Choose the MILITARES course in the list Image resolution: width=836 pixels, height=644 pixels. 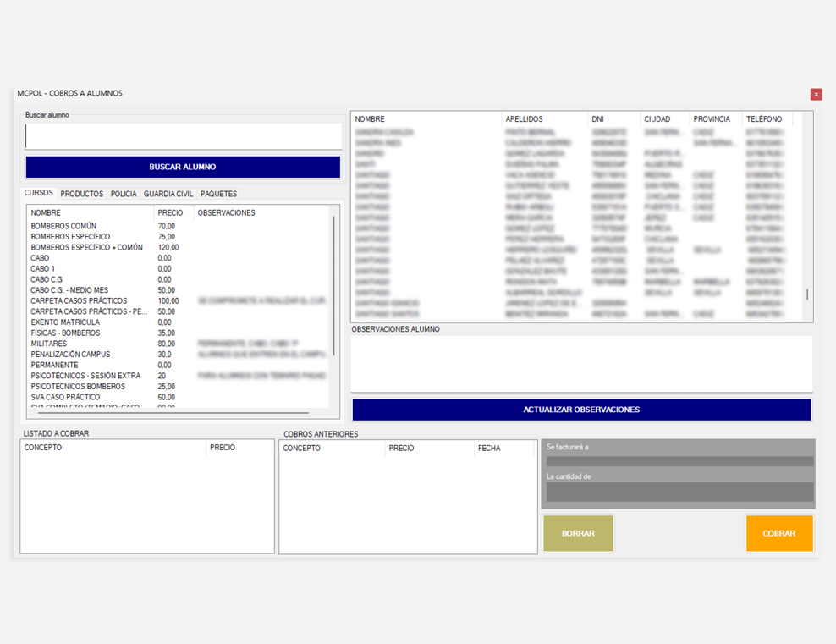pyautogui.click(x=49, y=344)
